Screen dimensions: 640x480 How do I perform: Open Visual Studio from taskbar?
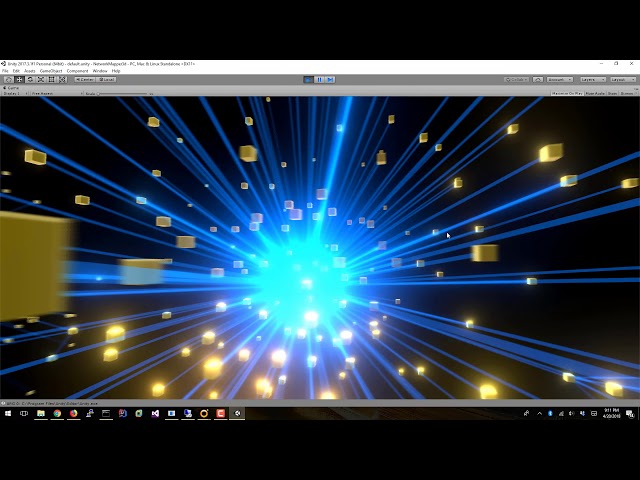point(155,413)
